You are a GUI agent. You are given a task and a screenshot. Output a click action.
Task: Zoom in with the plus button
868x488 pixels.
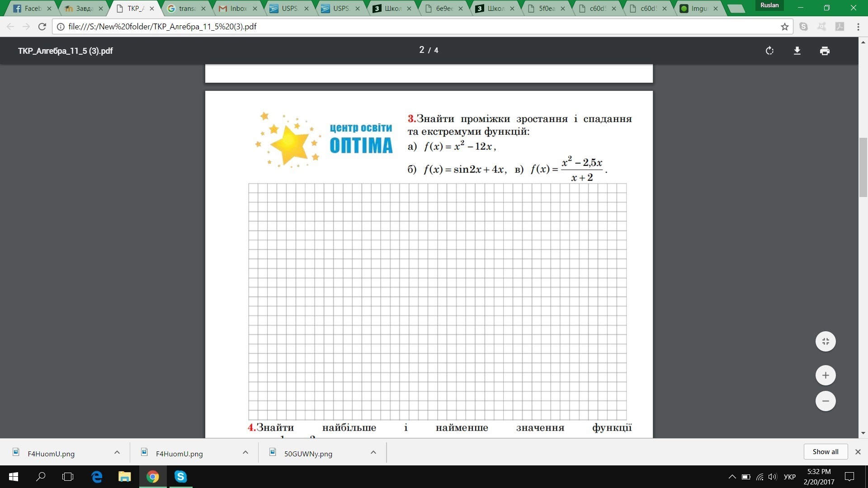point(826,375)
